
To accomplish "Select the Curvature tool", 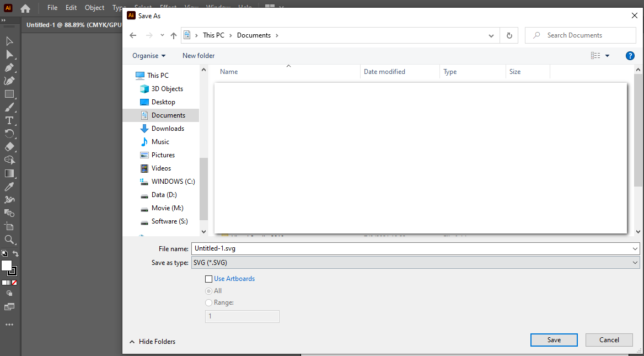I will pos(9,81).
